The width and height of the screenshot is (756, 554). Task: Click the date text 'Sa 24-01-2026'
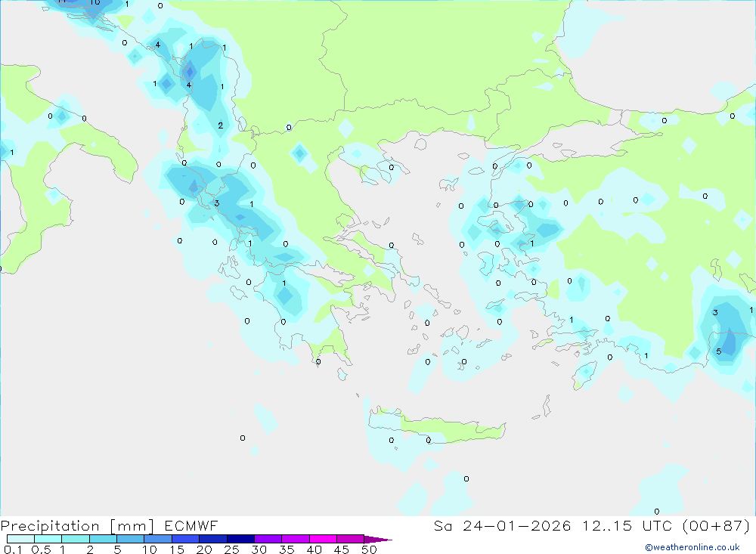click(x=502, y=526)
